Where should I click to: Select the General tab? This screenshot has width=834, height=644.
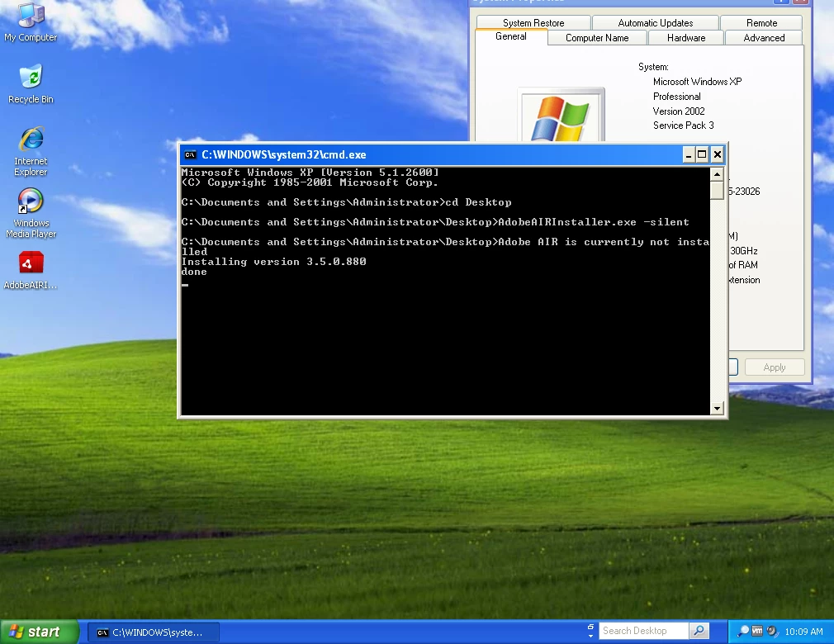click(x=510, y=36)
